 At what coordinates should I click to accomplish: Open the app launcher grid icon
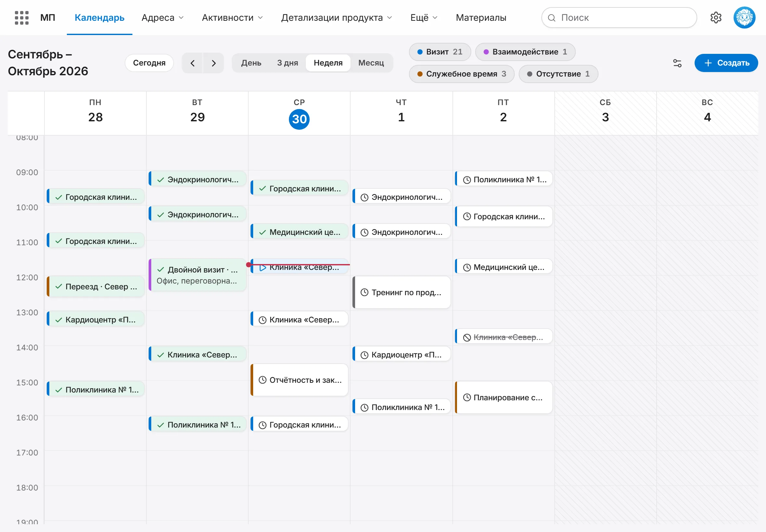tap(22, 18)
